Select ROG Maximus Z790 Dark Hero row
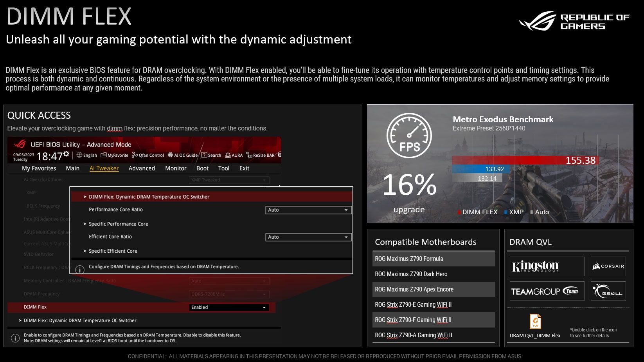This screenshot has height=362, width=644. 434,274
